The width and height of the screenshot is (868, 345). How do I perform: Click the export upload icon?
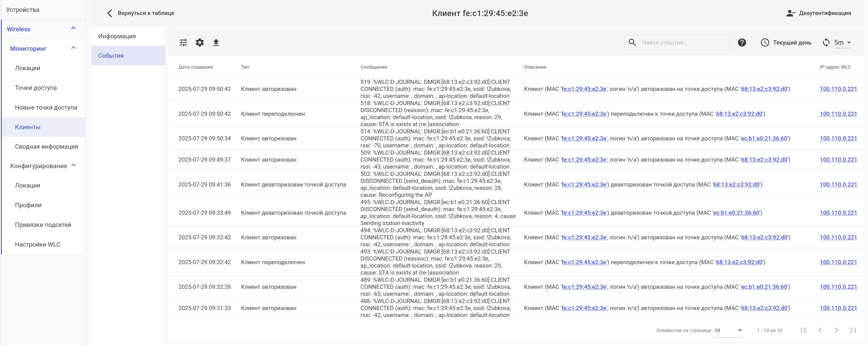point(216,42)
